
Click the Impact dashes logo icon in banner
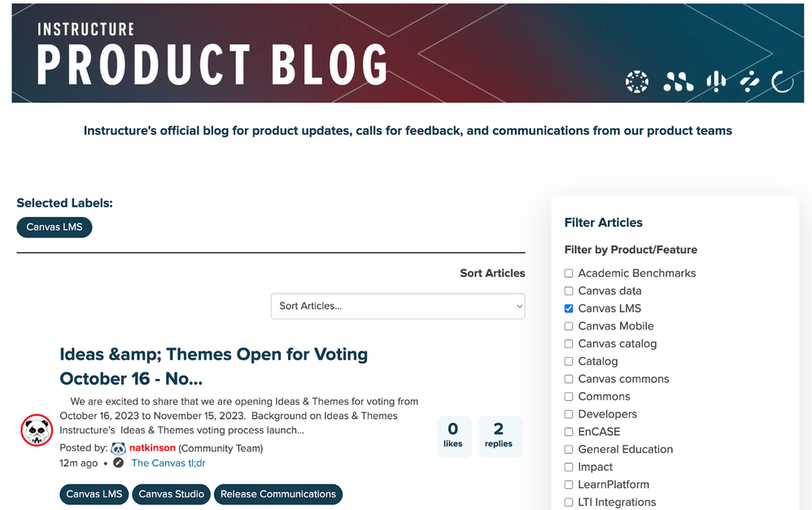tap(749, 82)
